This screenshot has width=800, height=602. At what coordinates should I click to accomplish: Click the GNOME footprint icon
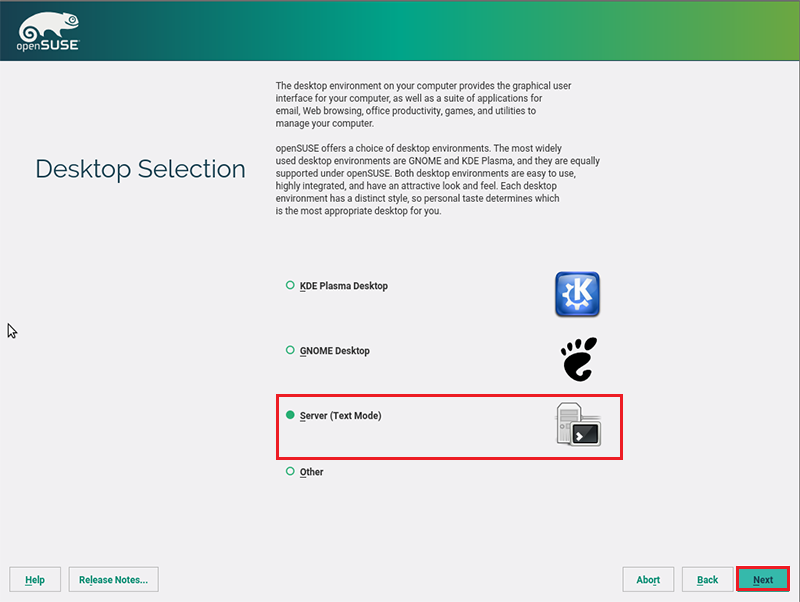[x=578, y=359]
